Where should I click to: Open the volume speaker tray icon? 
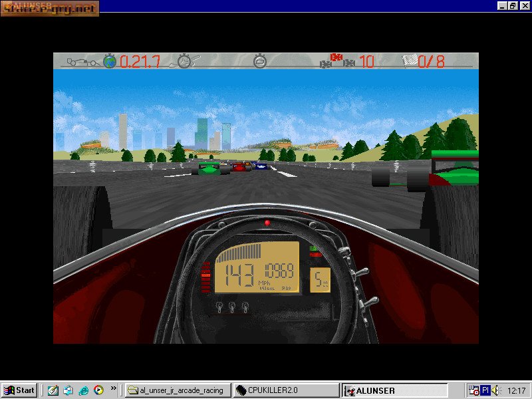tap(495, 390)
